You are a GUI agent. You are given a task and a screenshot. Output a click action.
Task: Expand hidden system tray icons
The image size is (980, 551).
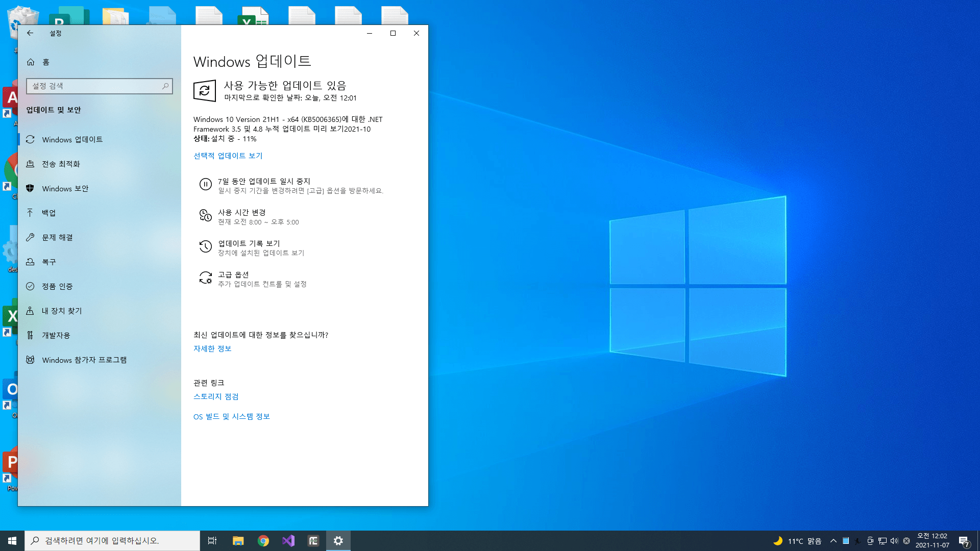coord(833,541)
